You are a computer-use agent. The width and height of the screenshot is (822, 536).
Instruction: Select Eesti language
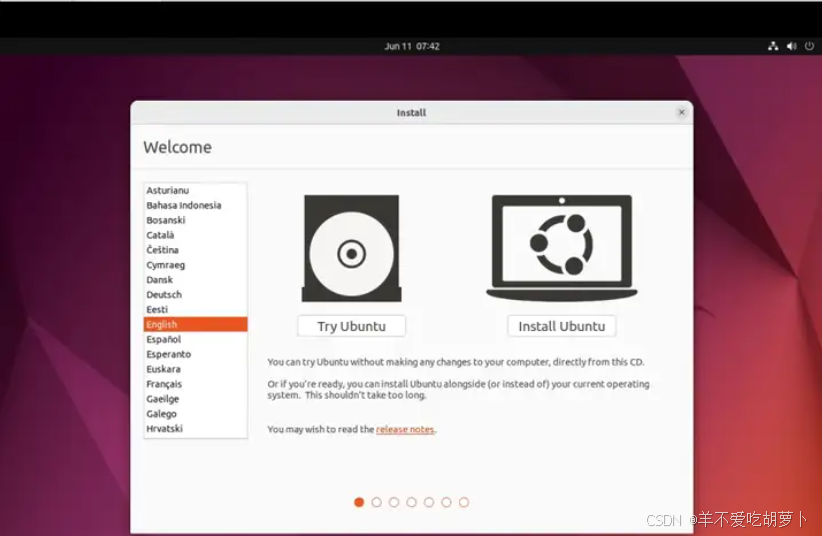coord(195,309)
